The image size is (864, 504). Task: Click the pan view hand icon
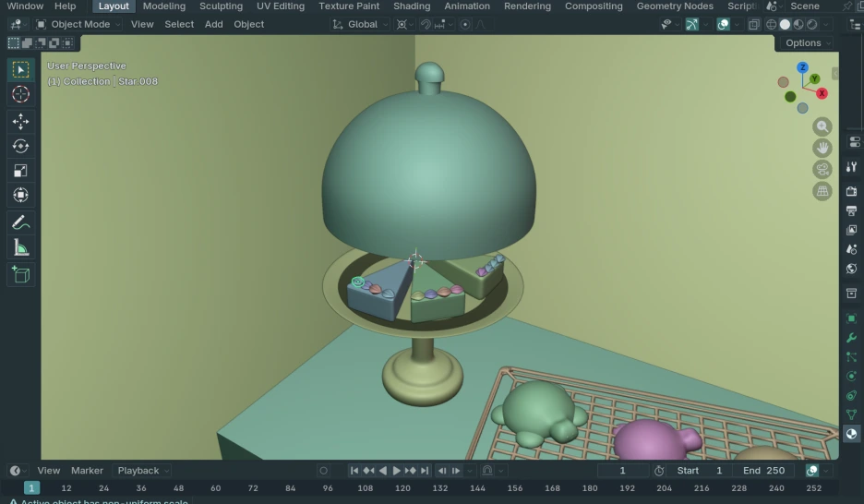coord(822,149)
